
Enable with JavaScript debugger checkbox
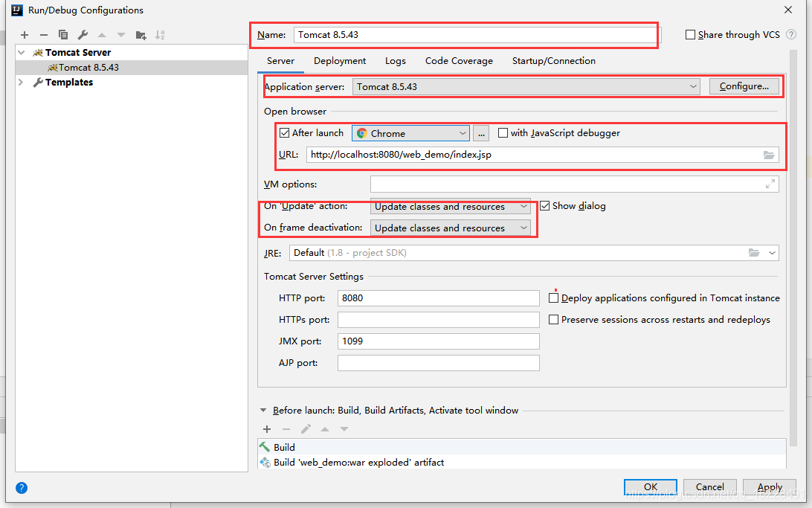[x=503, y=132]
